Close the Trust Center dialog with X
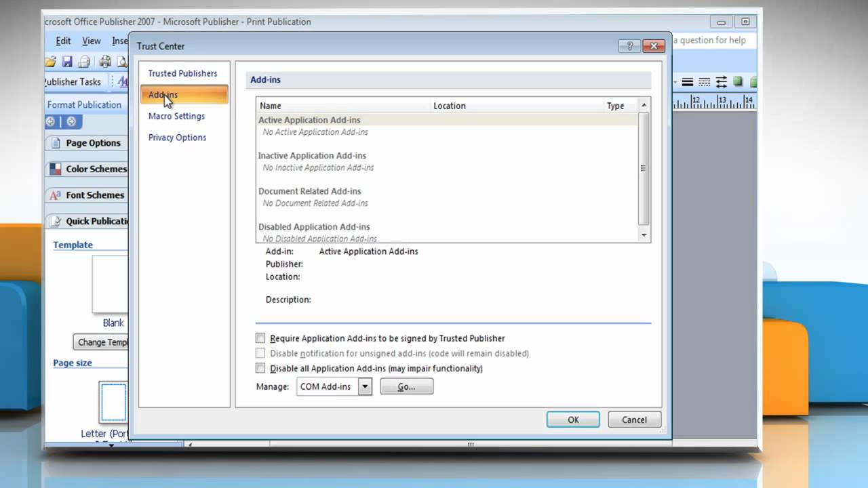The width and height of the screenshot is (868, 488). (x=654, y=46)
